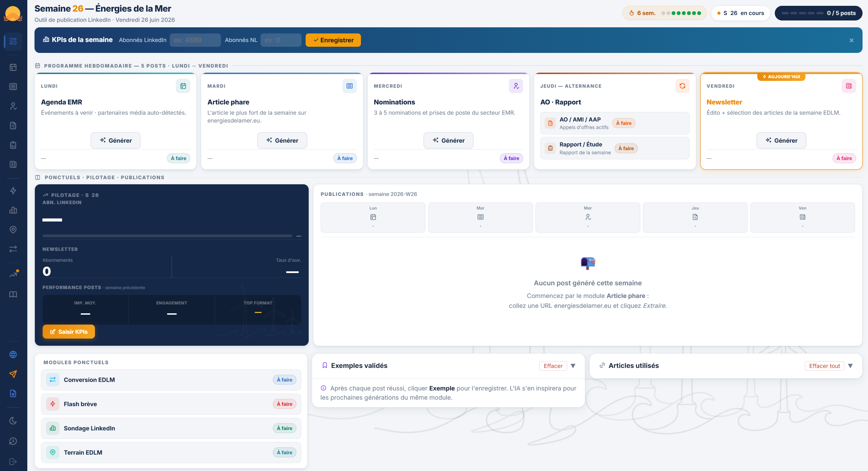Open the map pin terrain icon in sidebar
868x471 pixels.
(x=13, y=230)
